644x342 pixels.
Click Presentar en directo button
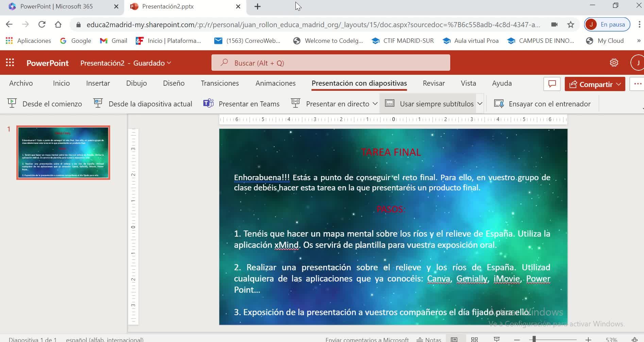click(x=330, y=104)
